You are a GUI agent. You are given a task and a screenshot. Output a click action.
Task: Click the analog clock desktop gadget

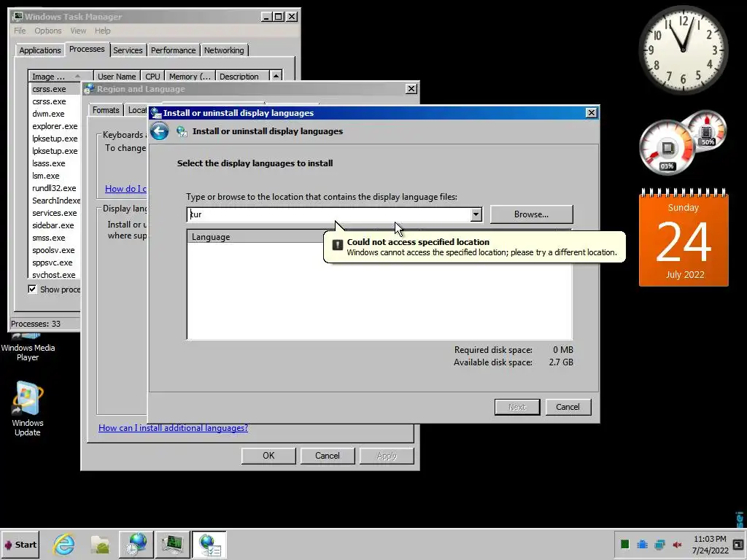point(683,50)
